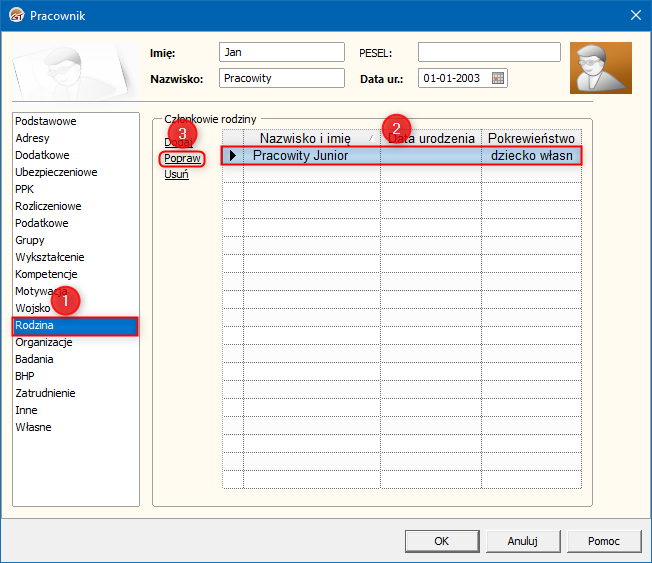The height and width of the screenshot is (563, 652).
Task: Click the employee photo avatar
Action: 600,68
